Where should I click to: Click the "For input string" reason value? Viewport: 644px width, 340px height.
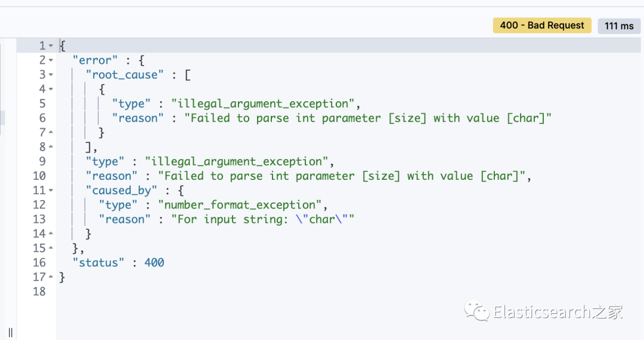click(x=263, y=219)
